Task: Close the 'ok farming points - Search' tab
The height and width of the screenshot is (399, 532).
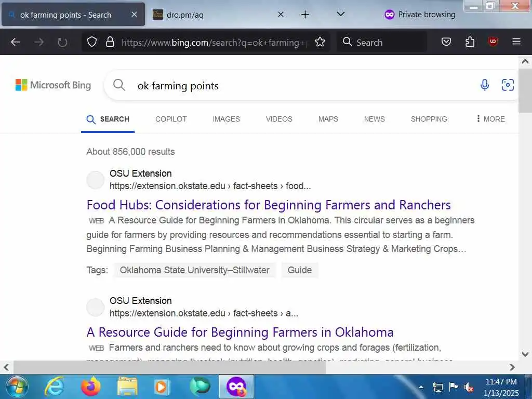Action: [135, 14]
